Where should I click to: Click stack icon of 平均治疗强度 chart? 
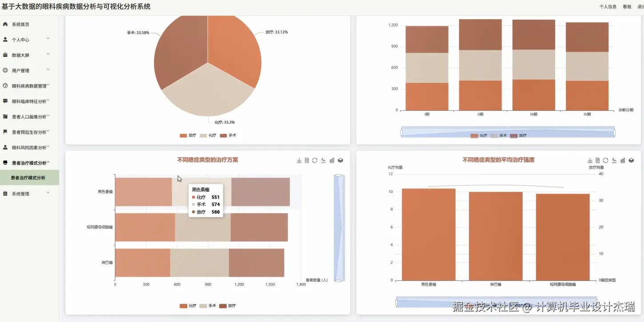click(x=631, y=161)
